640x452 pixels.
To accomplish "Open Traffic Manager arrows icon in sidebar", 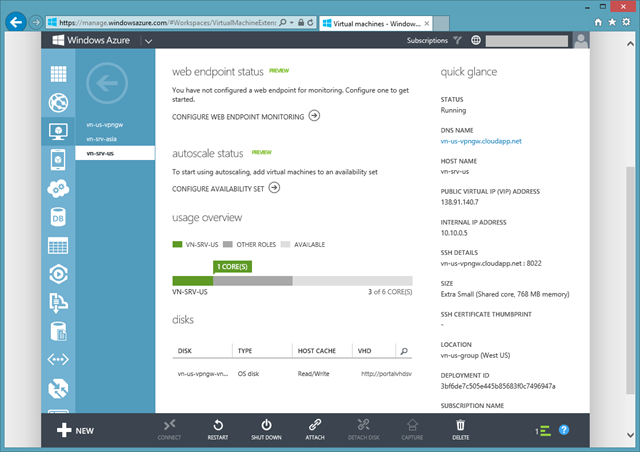I will coord(58,388).
